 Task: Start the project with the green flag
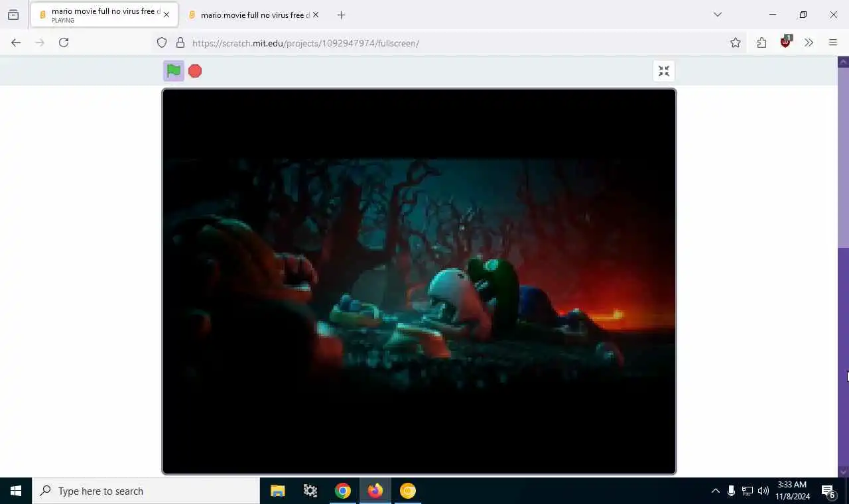coord(174,71)
